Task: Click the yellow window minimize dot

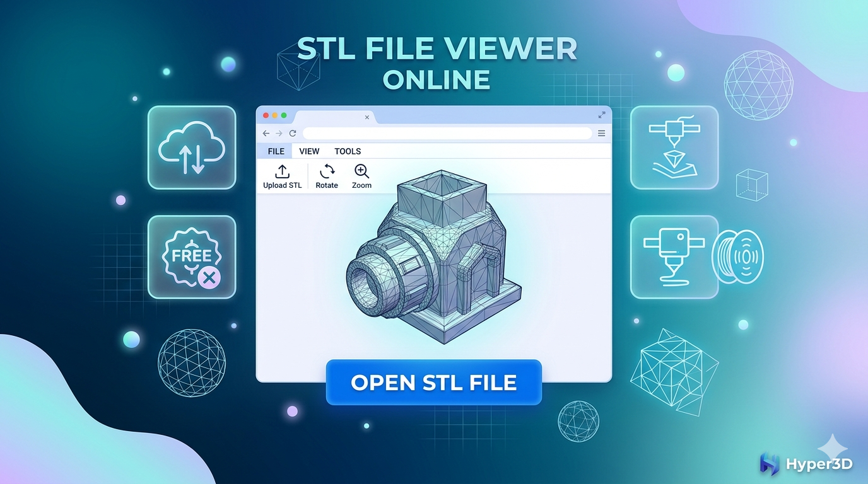Action: click(275, 115)
